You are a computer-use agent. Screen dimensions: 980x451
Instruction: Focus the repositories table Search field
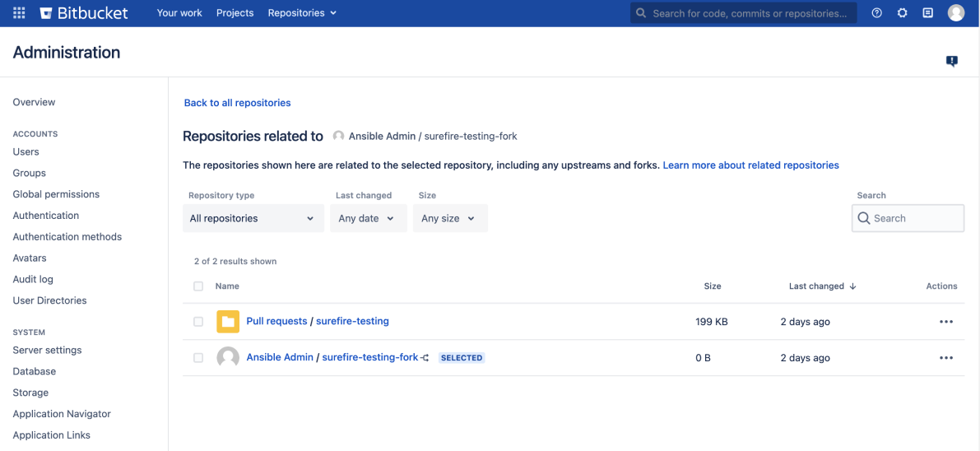point(908,218)
